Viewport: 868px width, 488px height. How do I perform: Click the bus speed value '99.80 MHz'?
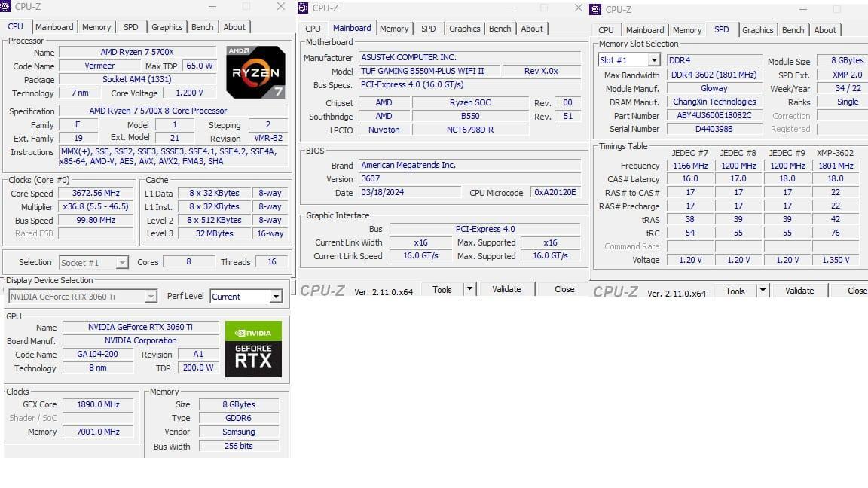[96, 220]
